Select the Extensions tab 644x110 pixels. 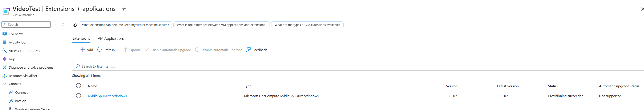coord(81,38)
